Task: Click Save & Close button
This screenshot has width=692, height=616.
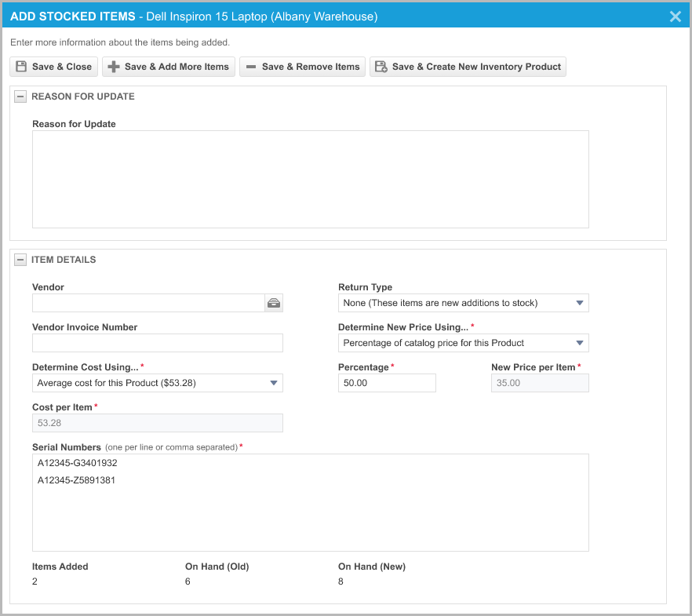Action: 54,67
